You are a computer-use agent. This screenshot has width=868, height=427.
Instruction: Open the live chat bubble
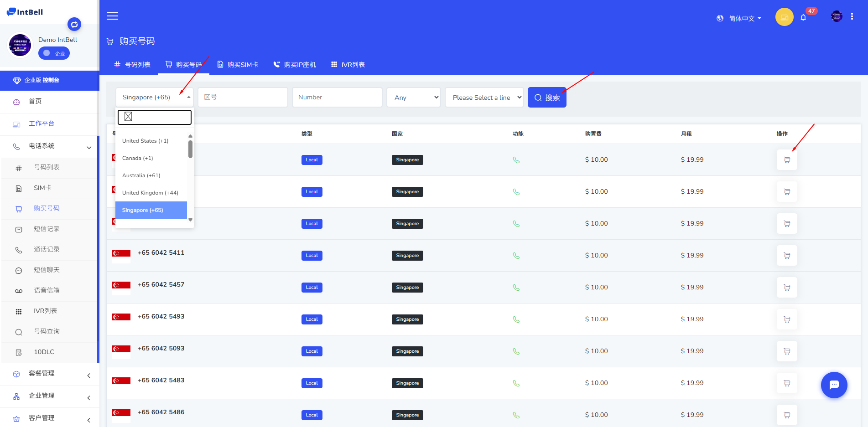pos(834,385)
